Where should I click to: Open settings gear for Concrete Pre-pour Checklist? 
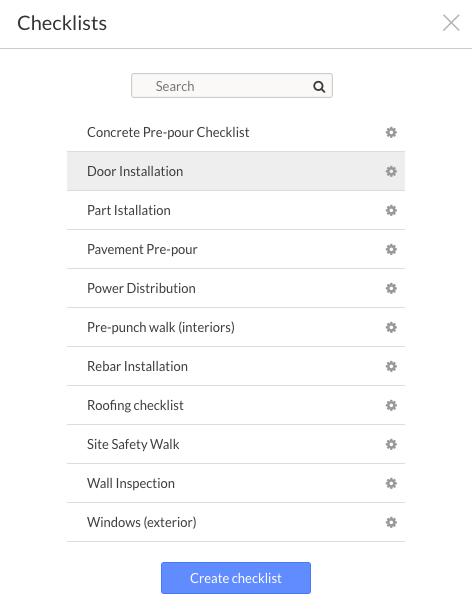pos(391,132)
